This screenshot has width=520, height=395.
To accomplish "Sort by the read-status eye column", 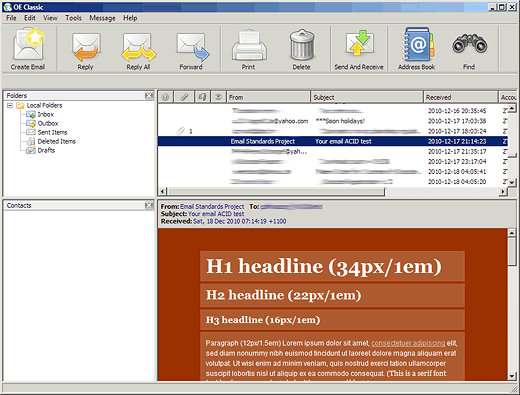I will coord(218,97).
